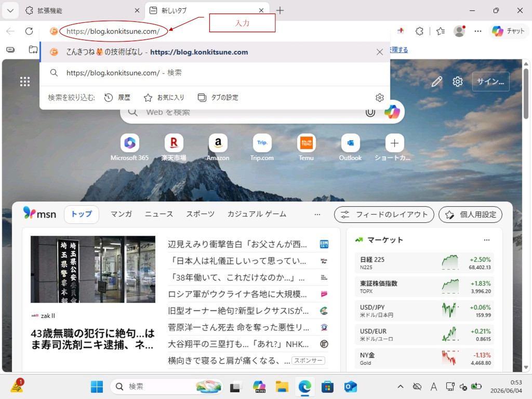Open the 日経 225 market row

[x=424, y=263]
